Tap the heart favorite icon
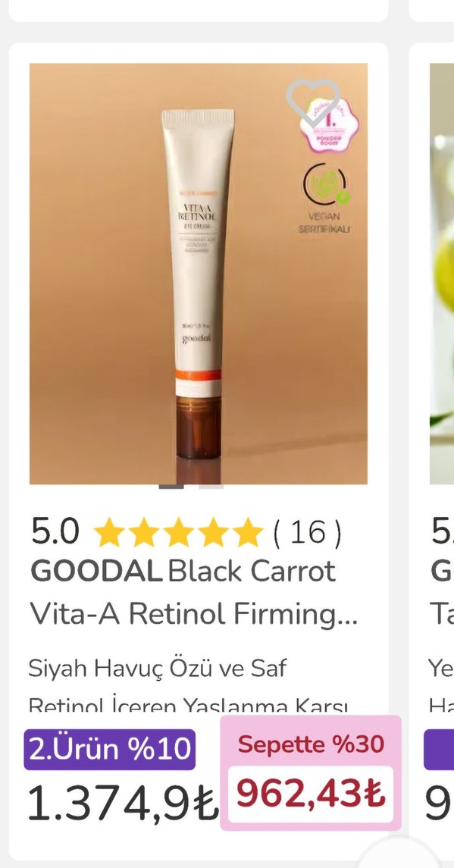This screenshot has height=868, width=454. (313, 102)
